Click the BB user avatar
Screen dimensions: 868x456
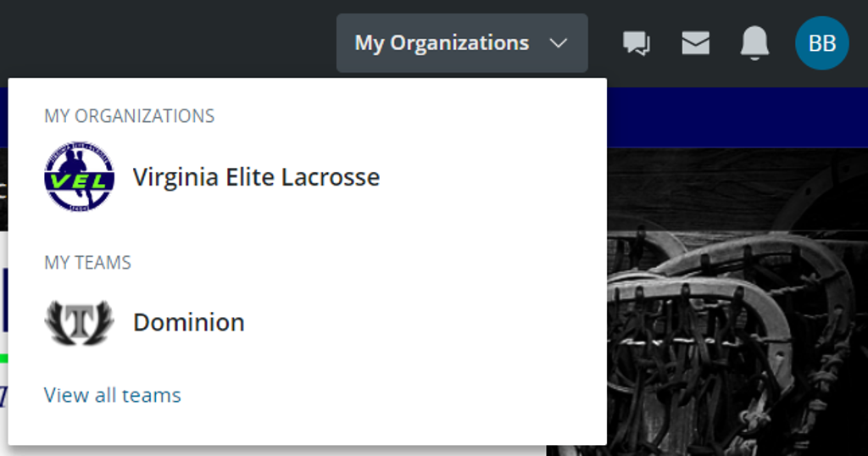click(821, 43)
